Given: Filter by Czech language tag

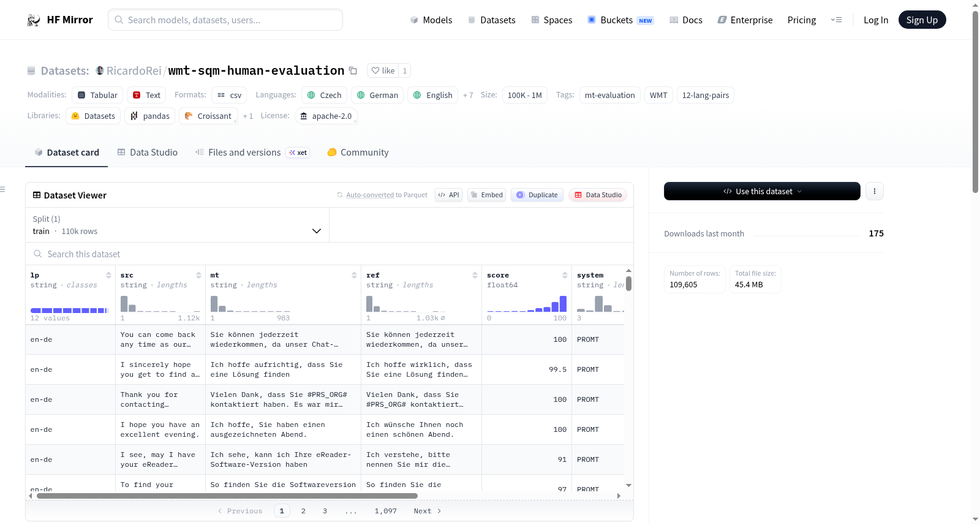Looking at the screenshot, I should (x=324, y=95).
